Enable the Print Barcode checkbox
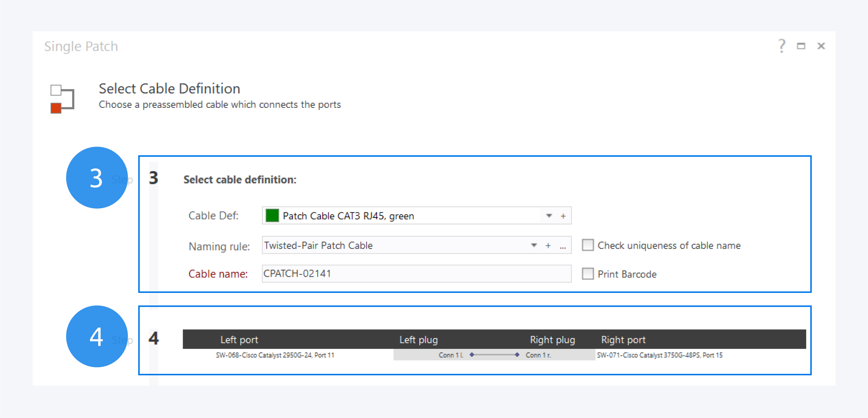 [588, 274]
